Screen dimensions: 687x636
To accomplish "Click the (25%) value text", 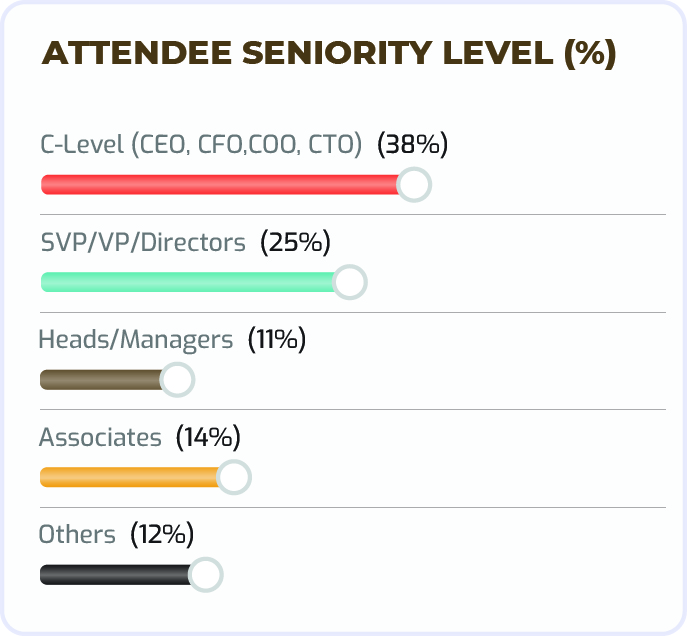I will point(295,242).
